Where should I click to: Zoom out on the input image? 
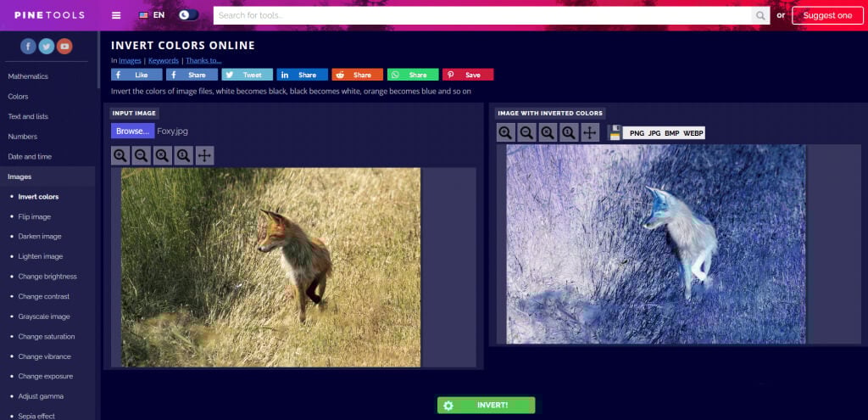tap(142, 155)
